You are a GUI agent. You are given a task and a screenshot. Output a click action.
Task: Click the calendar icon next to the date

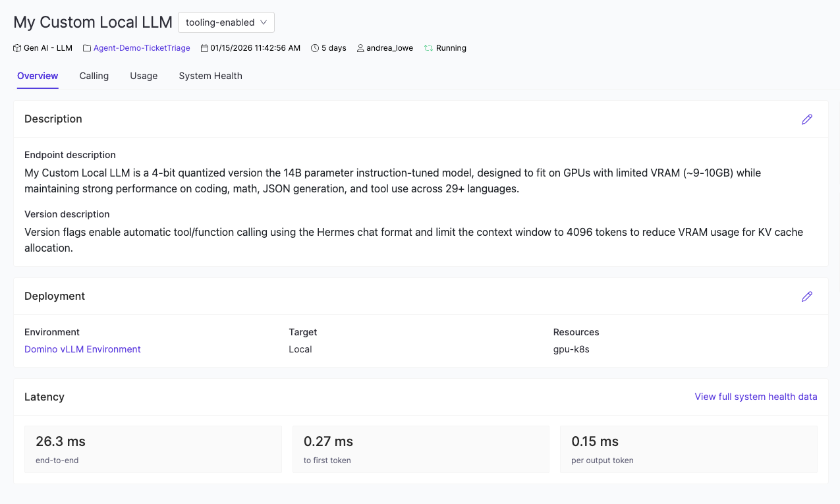(204, 48)
